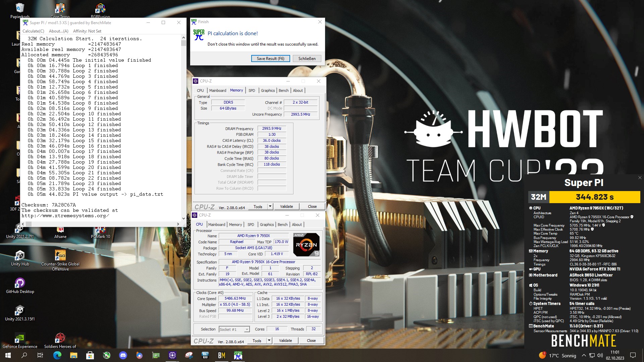Open About tab in lower CPU-Z window

pos(297,225)
